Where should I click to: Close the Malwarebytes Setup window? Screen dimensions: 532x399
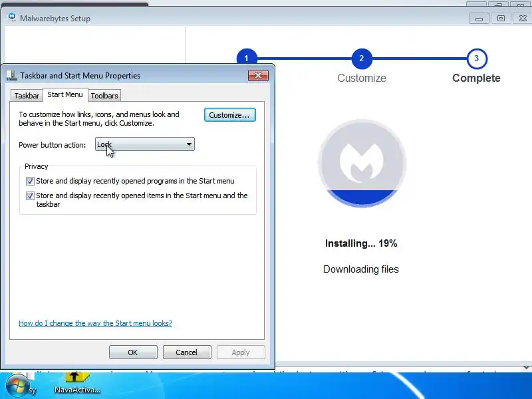(x=523, y=19)
